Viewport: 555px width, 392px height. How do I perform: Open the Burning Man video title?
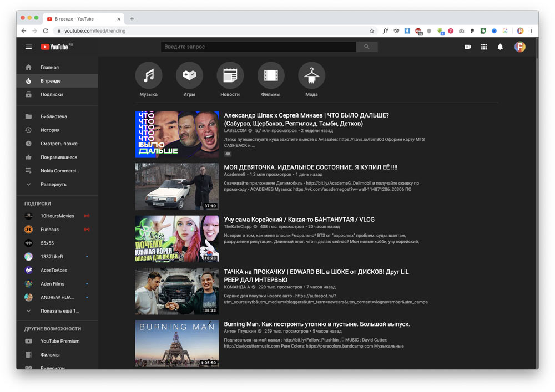[x=316, y=324]
